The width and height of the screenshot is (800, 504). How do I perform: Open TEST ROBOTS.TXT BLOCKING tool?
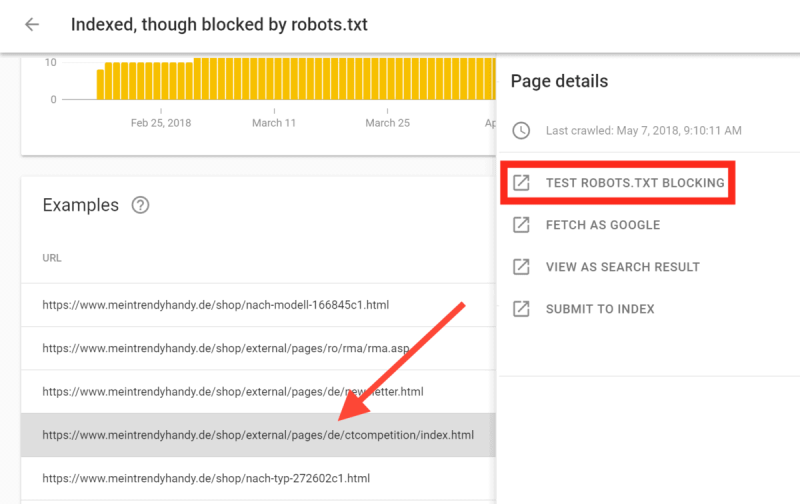634,183
